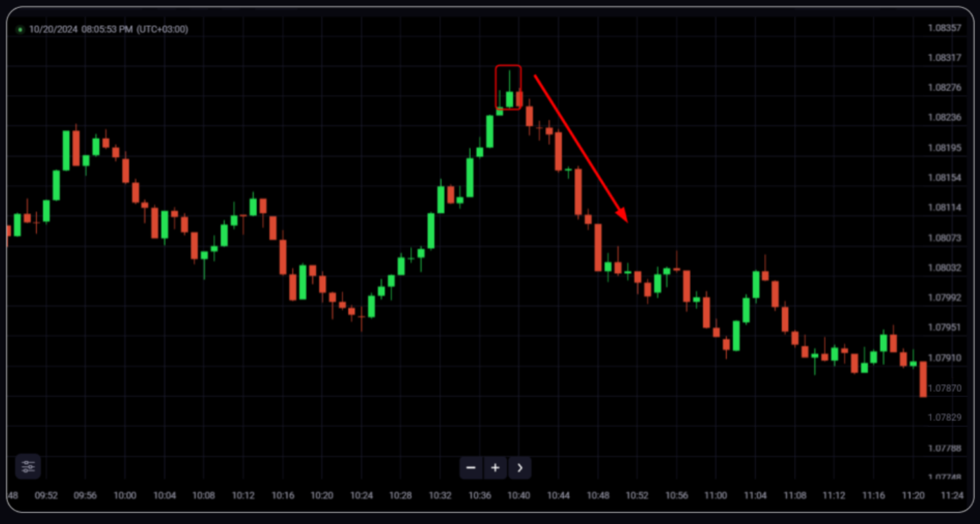Click time axis label 11:24
This screenshot has width=980, height=524.
click(952, 496)
